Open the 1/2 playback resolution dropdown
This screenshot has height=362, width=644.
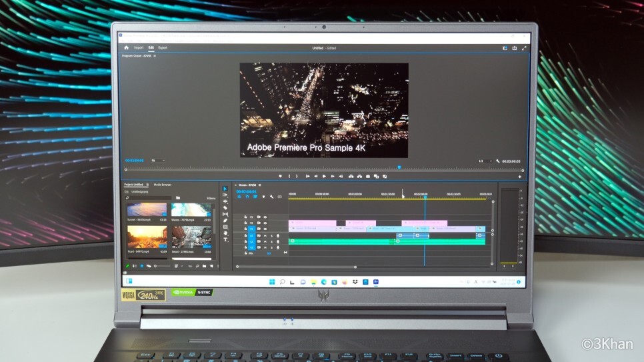coord(485,161)
